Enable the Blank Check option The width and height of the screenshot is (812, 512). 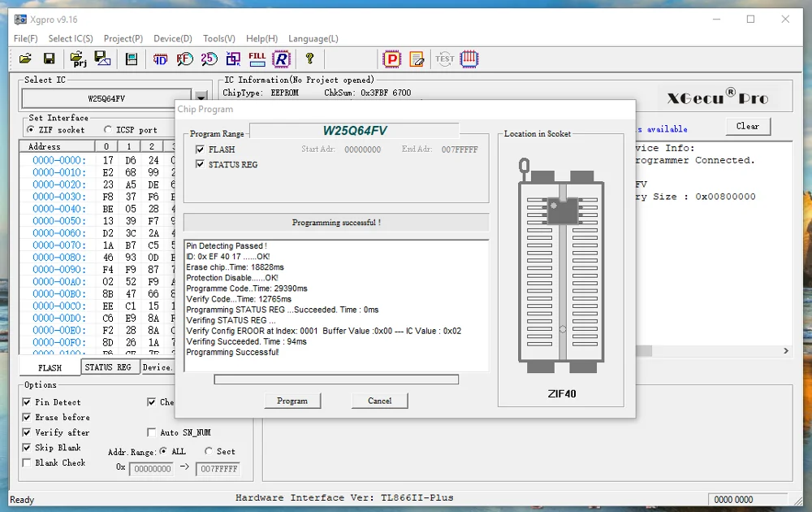tap(27, 462)
